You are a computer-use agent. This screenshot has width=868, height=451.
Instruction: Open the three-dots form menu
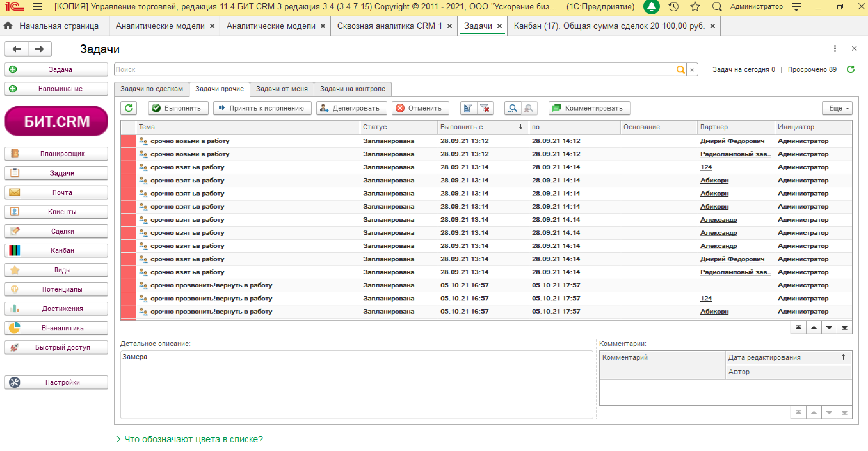tap(835, 48)
